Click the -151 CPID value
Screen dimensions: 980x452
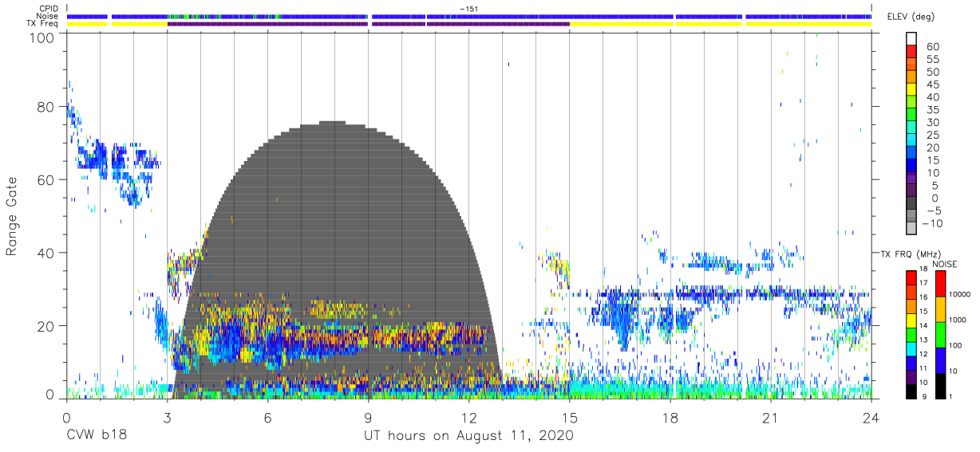click(x=468, y=9)
